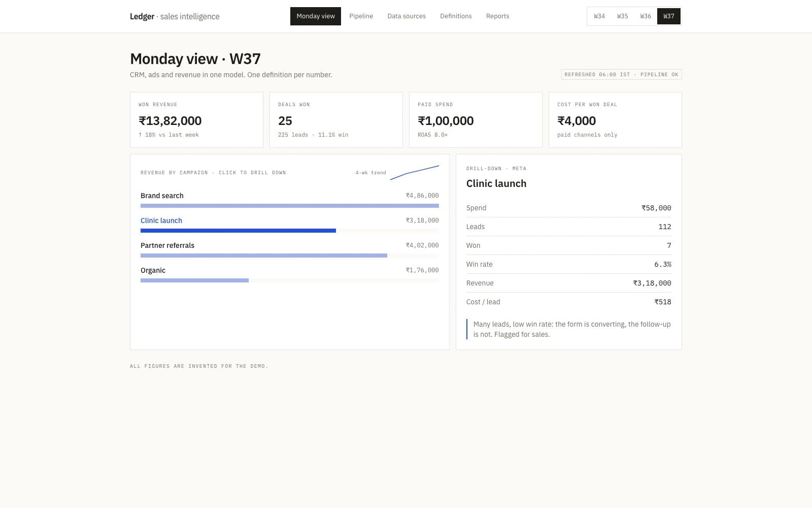Click the ₹1,76,000 Organic value
This screenshot has height=508, width=812.
tap(422, 270)
